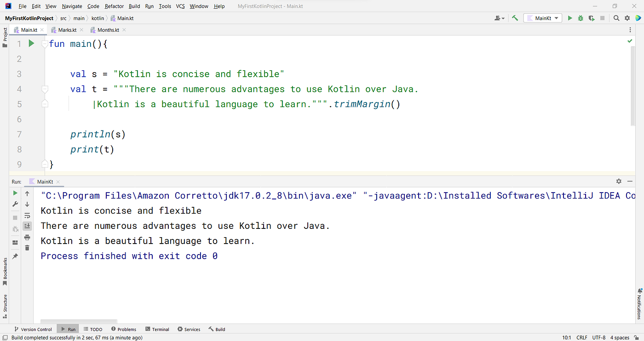Print console output using printer icon

point(27,237)
